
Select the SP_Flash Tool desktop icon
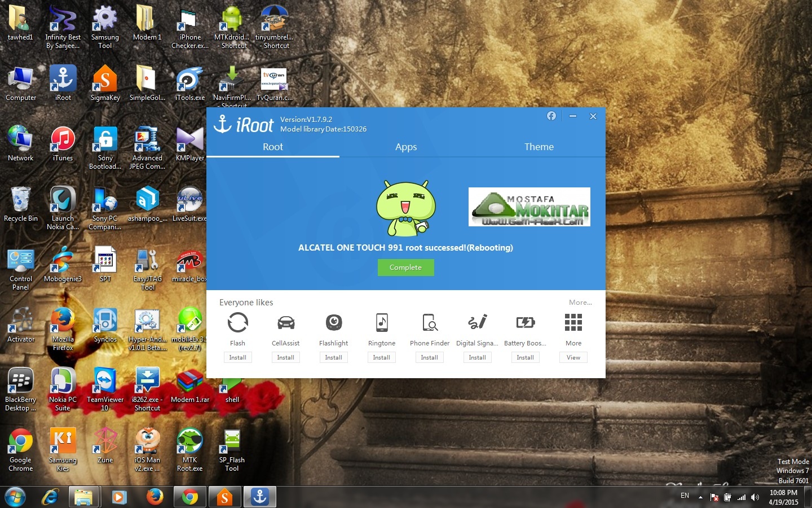[x=232, y=450]
